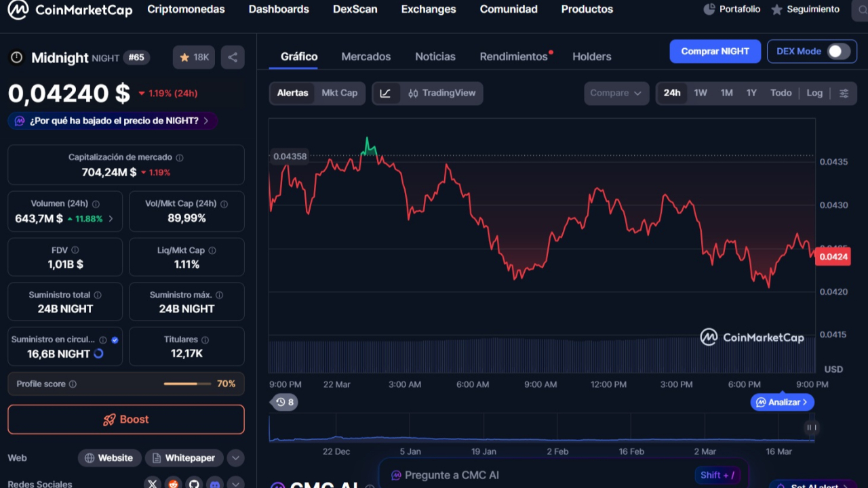This screenshot has height=488, width=868.
Task: Open Exchanges navigation menu
Action: (x=429, y=9)
